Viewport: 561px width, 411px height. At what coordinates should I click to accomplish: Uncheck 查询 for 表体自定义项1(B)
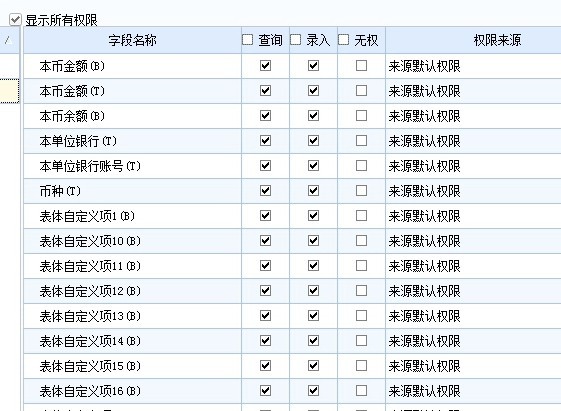[x=265, y=216]
